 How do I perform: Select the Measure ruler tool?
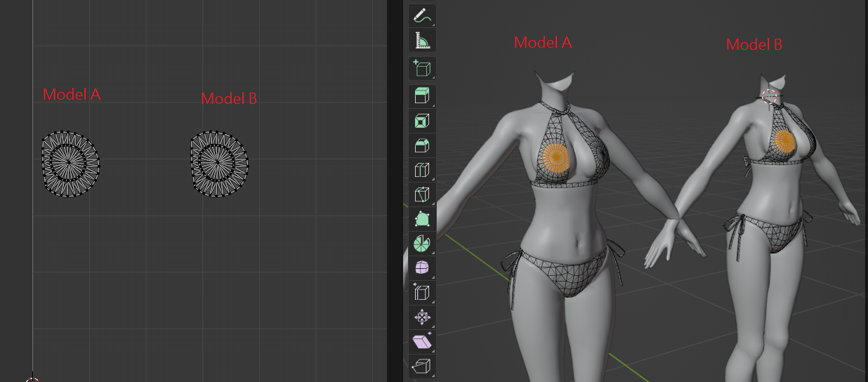click(422, 40)
